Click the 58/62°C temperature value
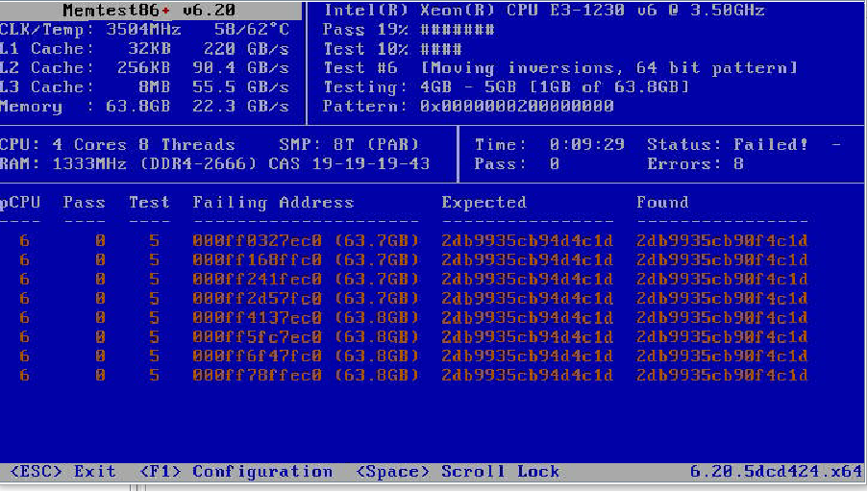This screenshot has width=868, height=492. [252, 30]
